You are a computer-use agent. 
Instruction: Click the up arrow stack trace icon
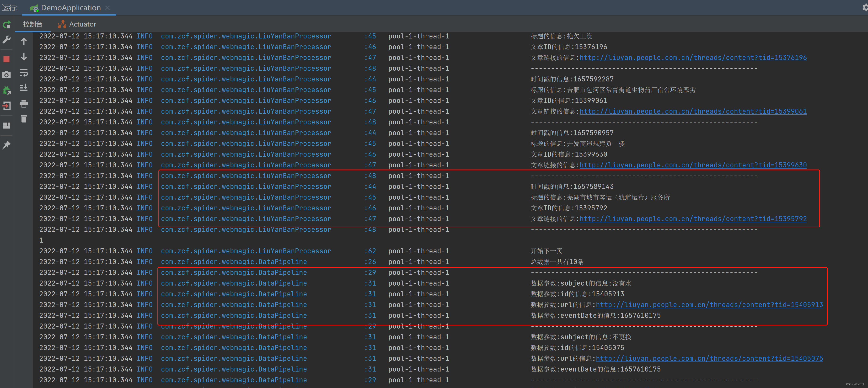[x=24, y=42]
